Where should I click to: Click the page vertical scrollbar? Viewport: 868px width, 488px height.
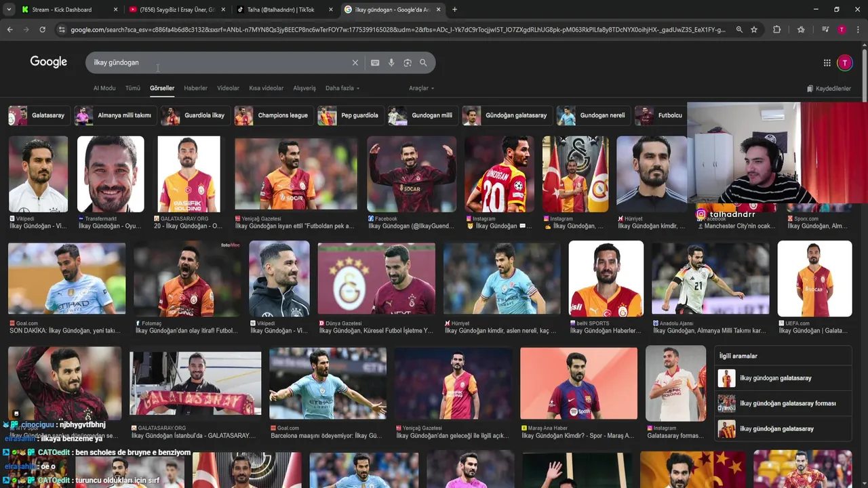point(864,75)
